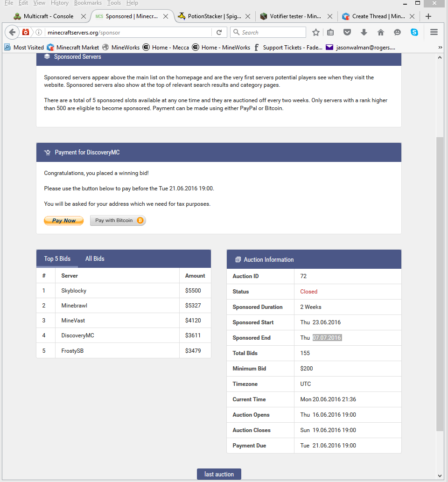The width and height of the screenshot is (448, 482).
Task: Click the vertical scrollbar thumb
Action: click(x=440, y=284)
